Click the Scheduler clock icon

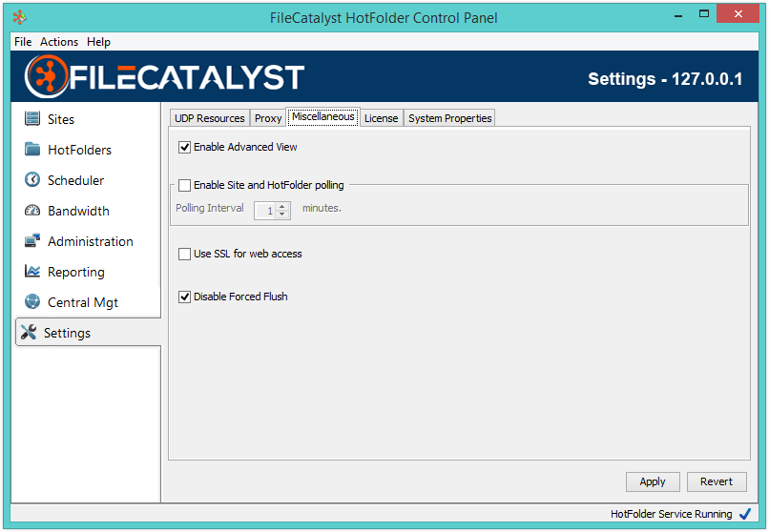[x=32, y=180]
